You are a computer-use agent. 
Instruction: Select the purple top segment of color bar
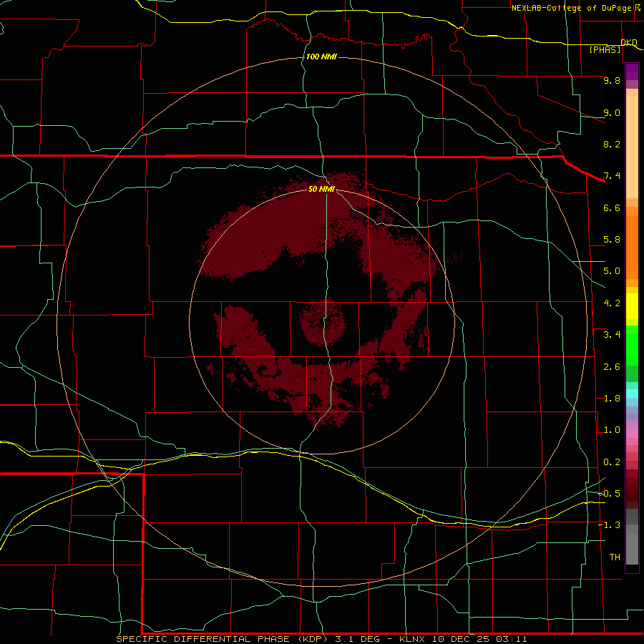tap(632, 72)
